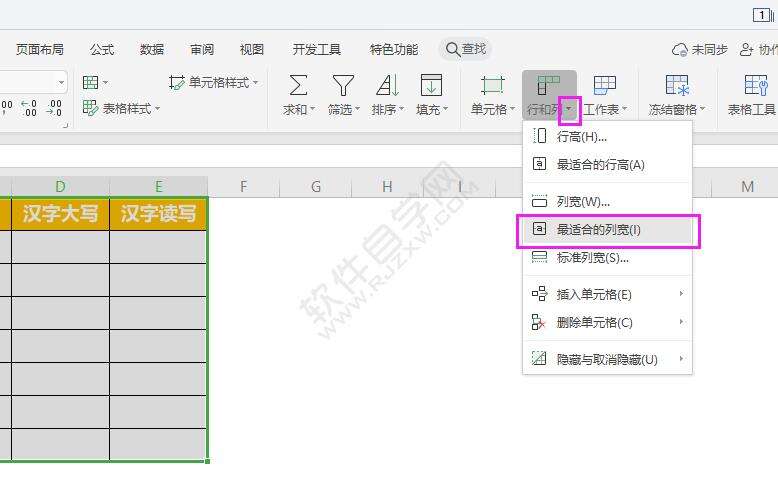Click the Rows and Columns (行和列) icon

[548, 85]
